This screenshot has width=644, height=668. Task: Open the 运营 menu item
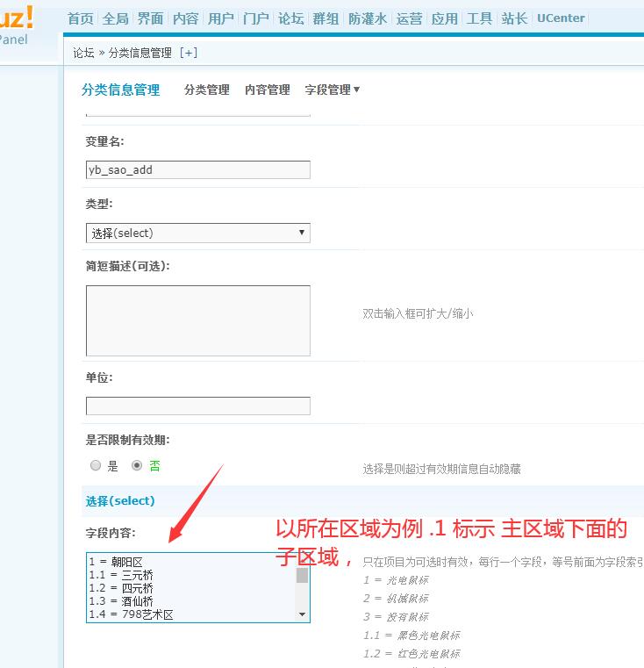click(410, 18)
